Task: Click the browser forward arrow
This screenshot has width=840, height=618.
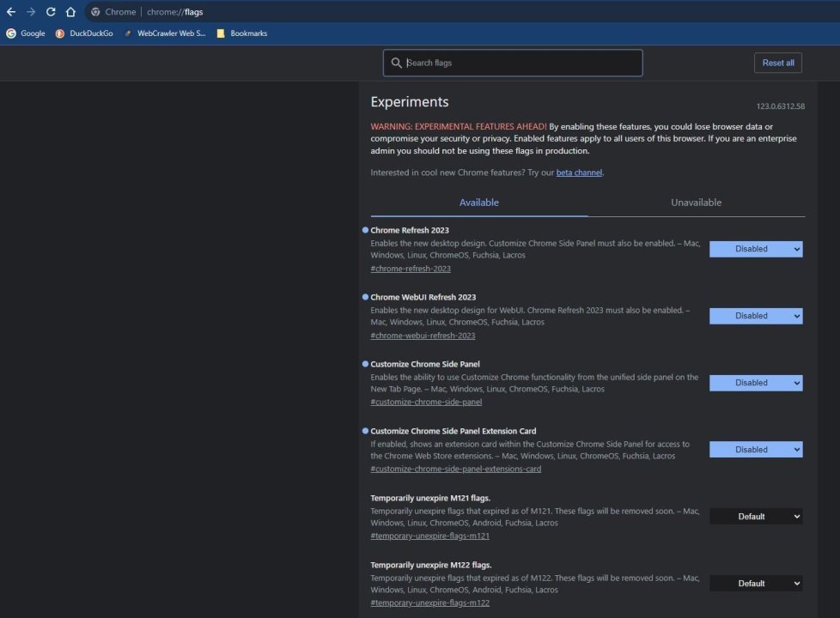Action: (x=31, y=12)
